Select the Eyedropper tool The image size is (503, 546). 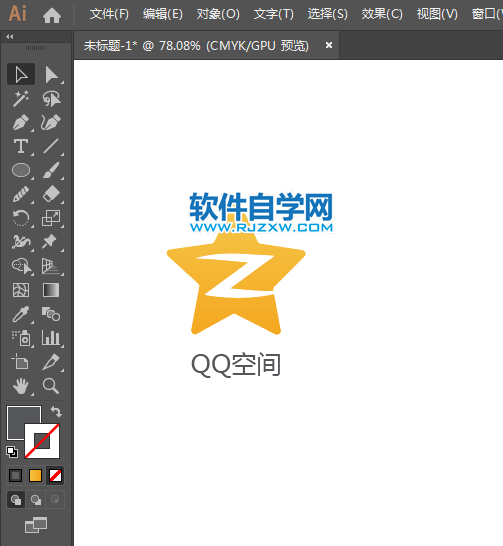[21, 314]
